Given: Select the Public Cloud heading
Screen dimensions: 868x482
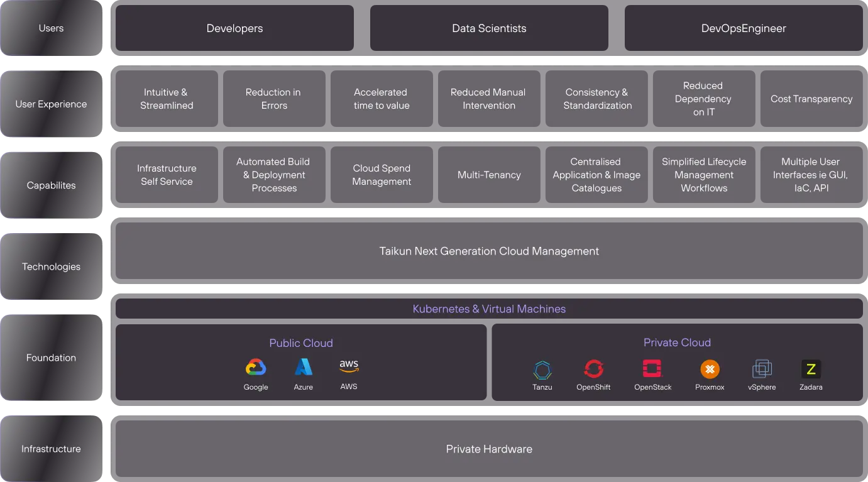Looking at the screenshot, I should [301, 343].
